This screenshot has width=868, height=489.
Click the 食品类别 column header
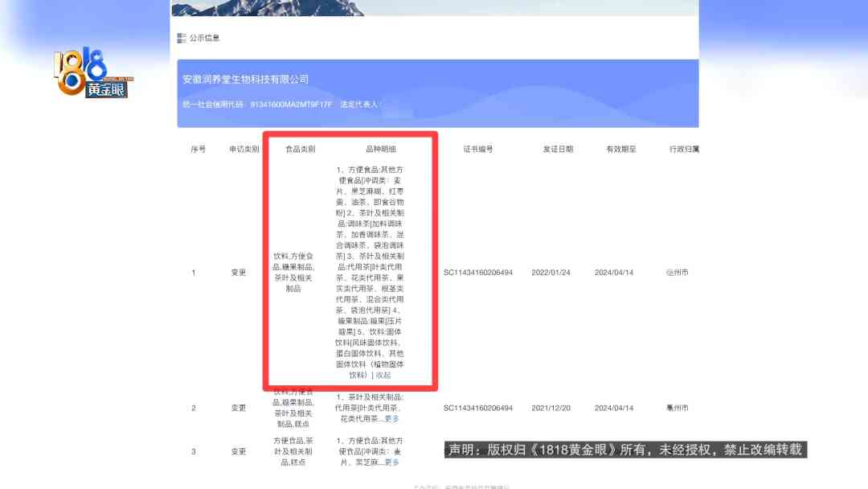point(301,150)
